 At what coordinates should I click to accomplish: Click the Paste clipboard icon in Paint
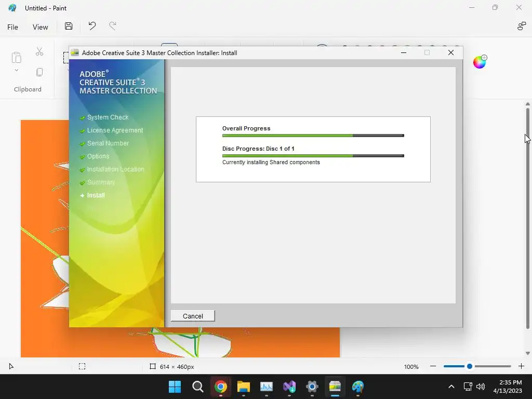point(16,57)
